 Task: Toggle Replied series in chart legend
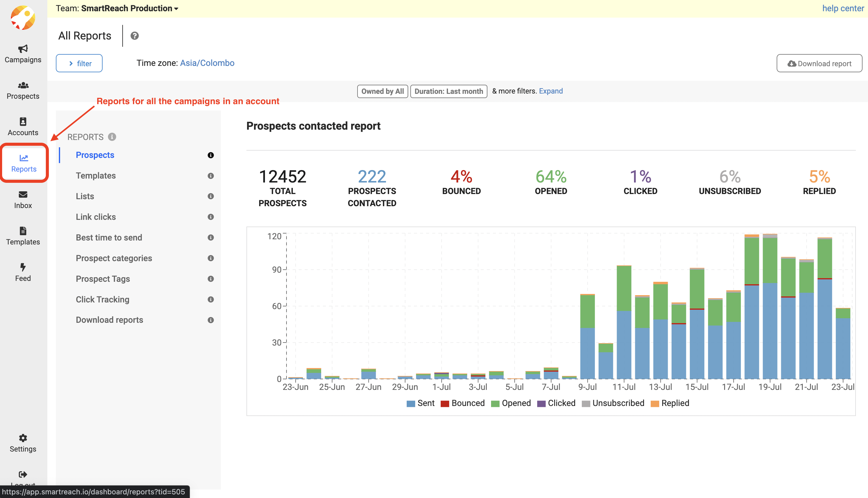pos(670,403)
